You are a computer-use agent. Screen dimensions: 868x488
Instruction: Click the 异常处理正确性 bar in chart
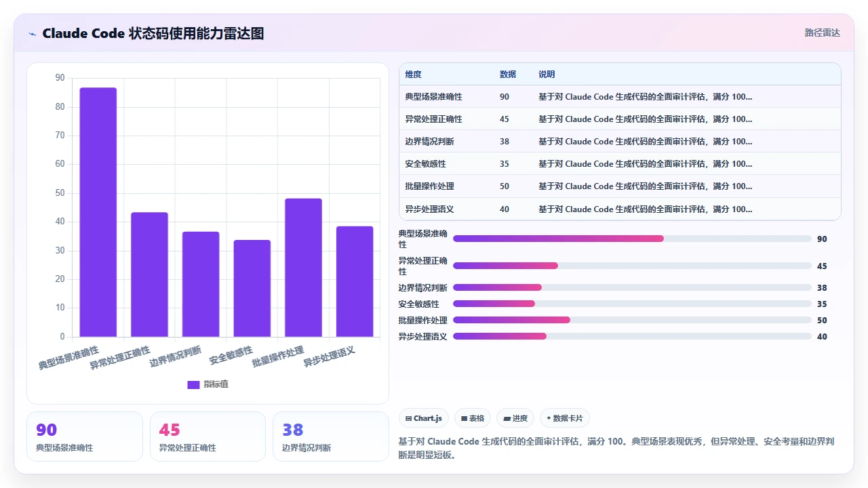(x=149, y=274)
